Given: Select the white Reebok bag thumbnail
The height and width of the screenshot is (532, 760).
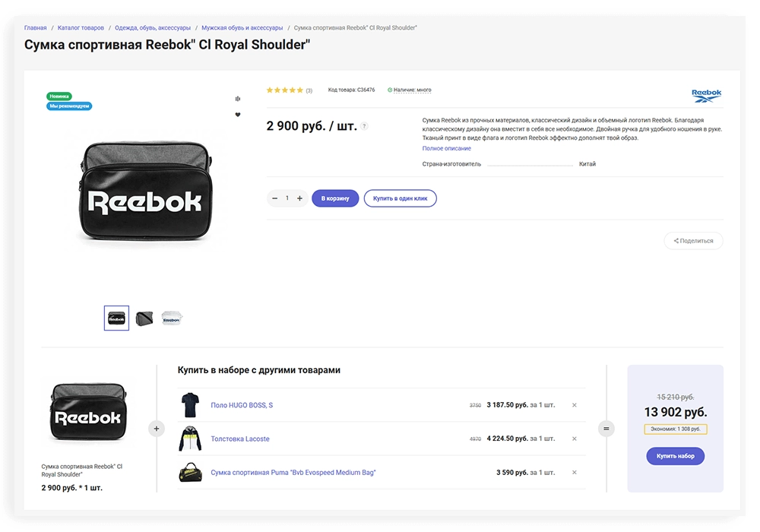Looking at the screenshot, I should (172, 318).
